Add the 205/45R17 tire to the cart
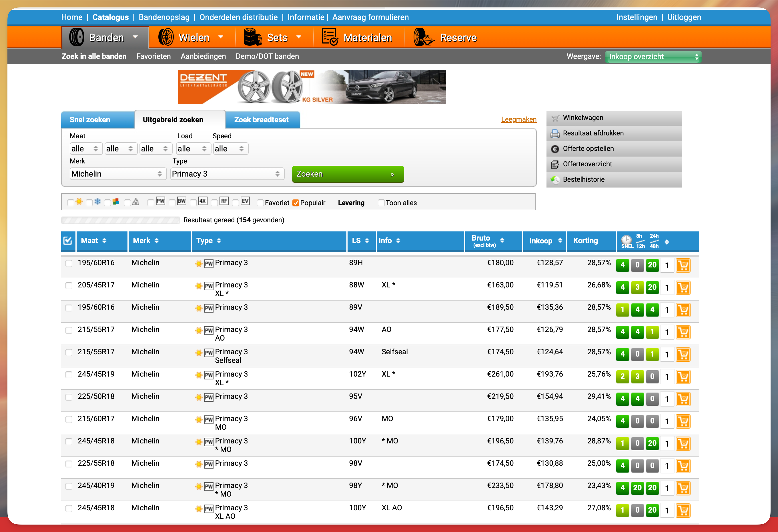Screen dimensions: 778x532 (683, 288)
